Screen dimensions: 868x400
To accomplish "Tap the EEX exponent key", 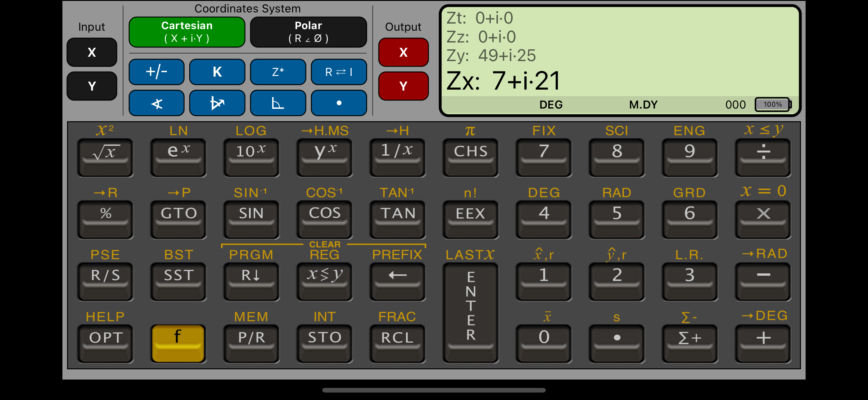I will coord(471,220).
